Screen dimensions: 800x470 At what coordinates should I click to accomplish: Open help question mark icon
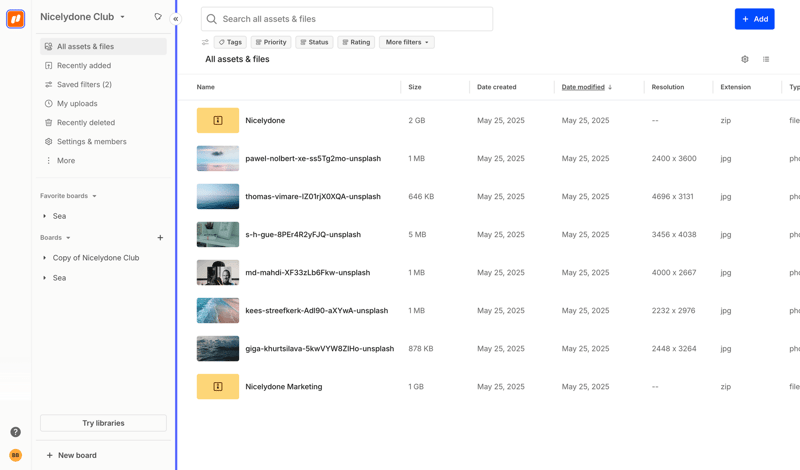coord(16,432)
